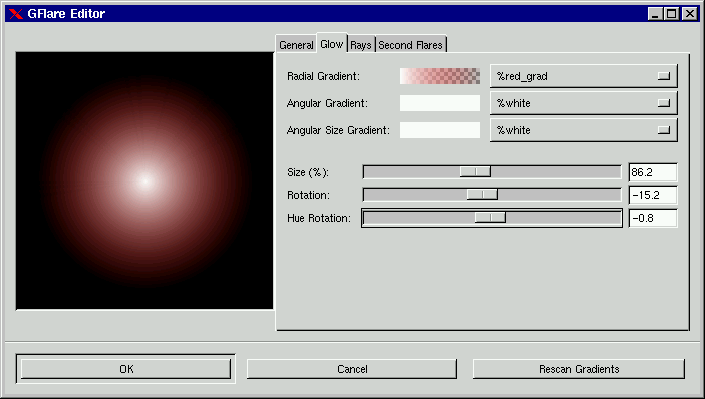Click the Rotation slider handle
Viewport: 705px width, 399px height.
482,195
